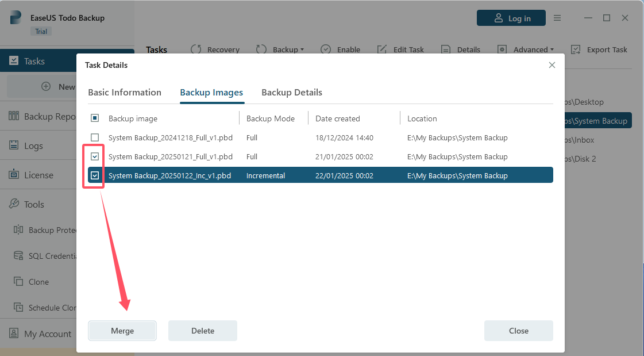Click the Incremental backup mode cell
The width and height of the screenshot is (644, 356).
[266, 175]
